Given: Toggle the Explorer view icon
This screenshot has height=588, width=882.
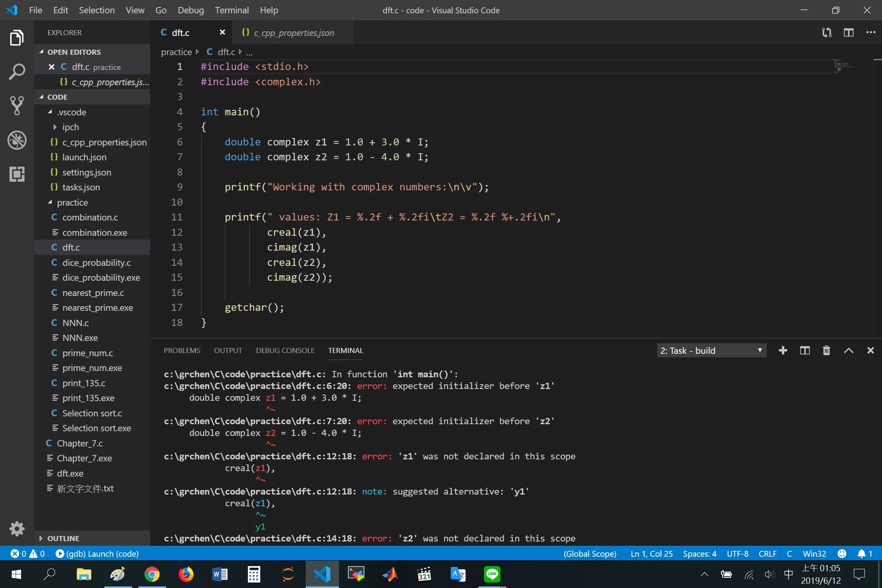Looking at the screenshot, I should click(x=17, y=38).
